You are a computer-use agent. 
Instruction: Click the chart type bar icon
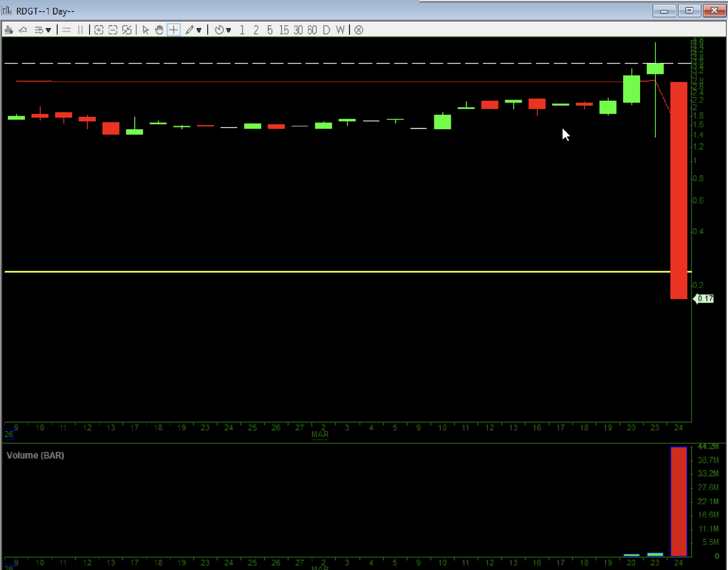point(9,30)
